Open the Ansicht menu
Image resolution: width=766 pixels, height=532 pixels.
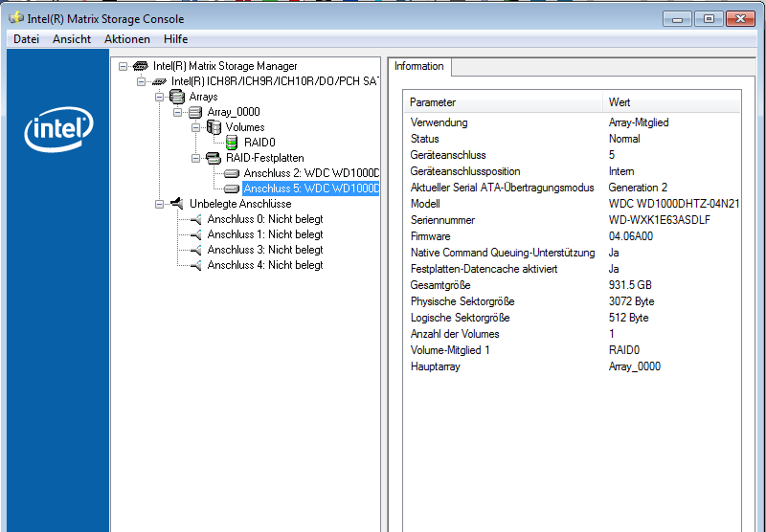click(71, 39)
